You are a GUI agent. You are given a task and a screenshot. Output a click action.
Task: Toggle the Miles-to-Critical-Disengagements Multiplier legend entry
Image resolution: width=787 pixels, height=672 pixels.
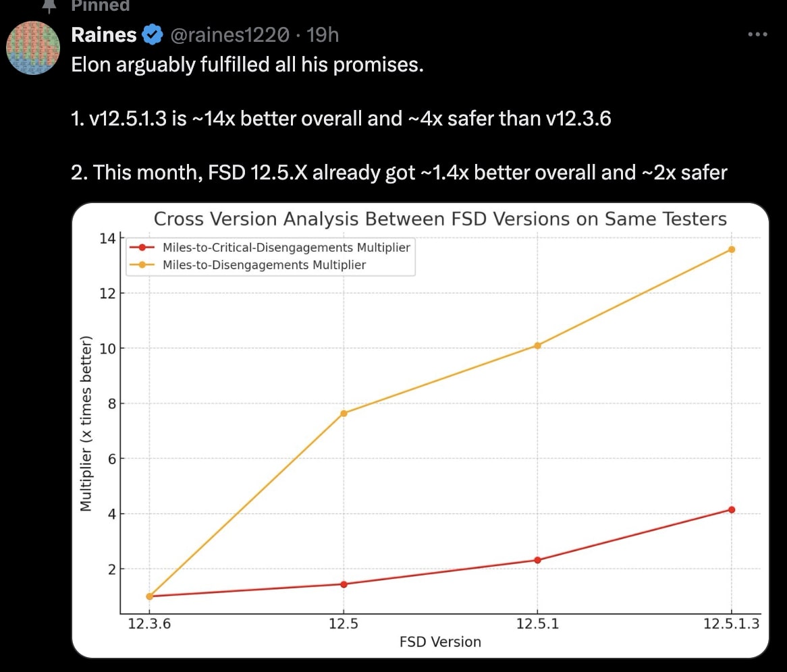click(x=286, y=248)
